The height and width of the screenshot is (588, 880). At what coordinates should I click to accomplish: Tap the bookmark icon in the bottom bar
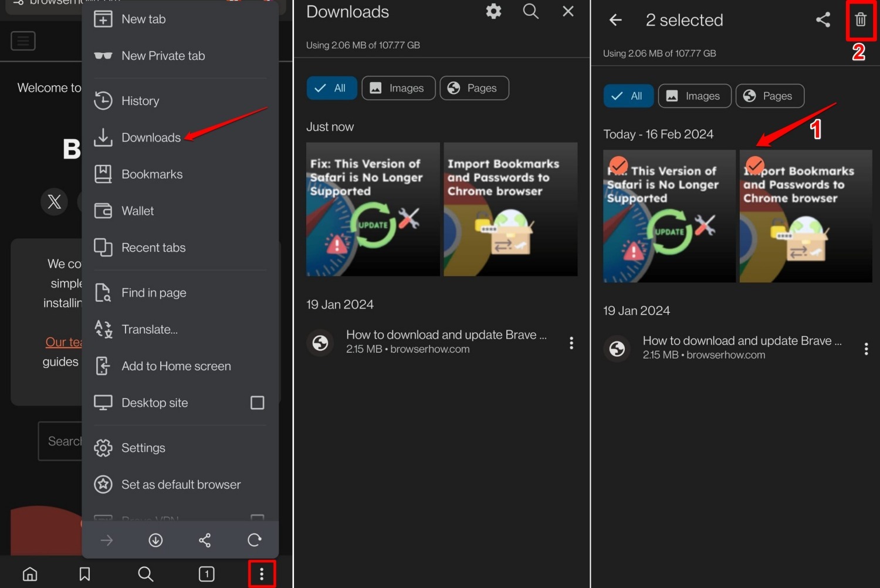[84, 574]
